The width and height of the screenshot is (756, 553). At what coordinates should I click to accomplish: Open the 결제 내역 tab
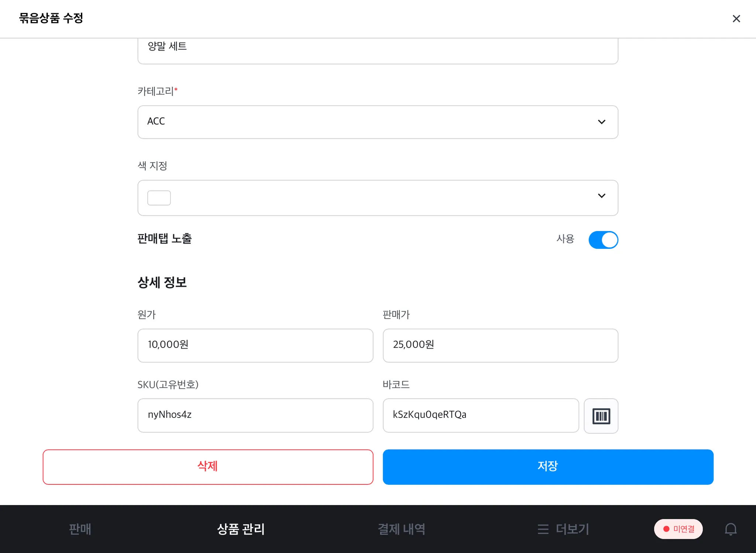coord(401,529)
